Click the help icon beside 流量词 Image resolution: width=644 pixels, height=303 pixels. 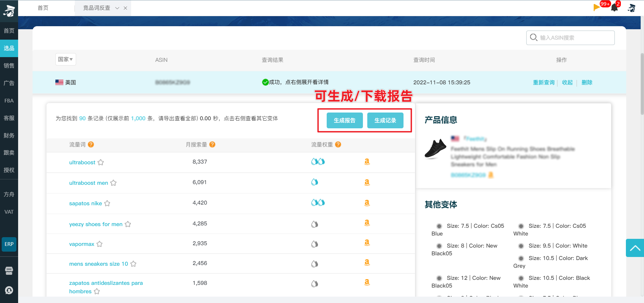pyautogui.click(x=91, y=144)
